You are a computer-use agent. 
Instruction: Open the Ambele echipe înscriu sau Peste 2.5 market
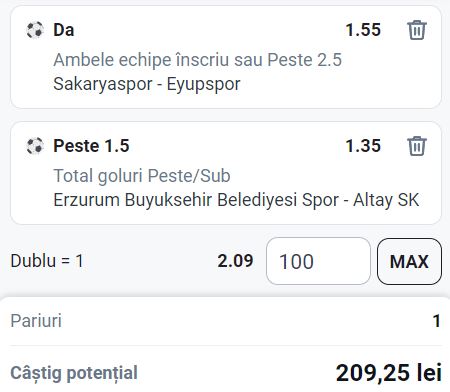click(198, 60)
